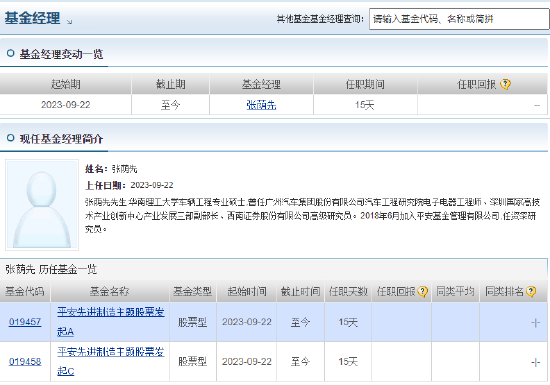Click the 任职天数 column header
Screen dimensions: 550x385
348,291
